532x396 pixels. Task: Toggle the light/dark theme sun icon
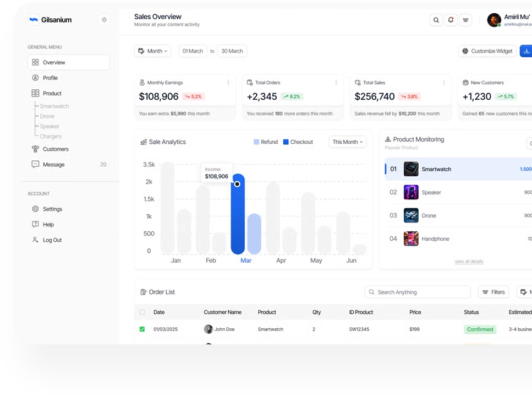pyautogui.click(x=104, y=20)
